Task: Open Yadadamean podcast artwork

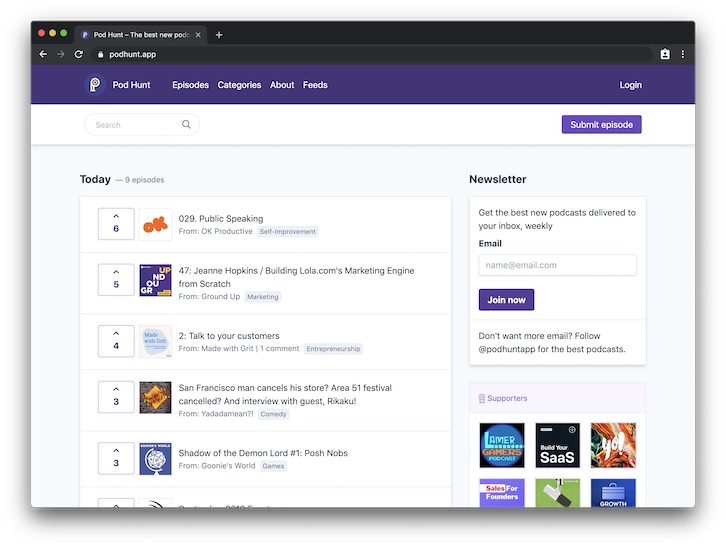Action: (x=156, y=397)
